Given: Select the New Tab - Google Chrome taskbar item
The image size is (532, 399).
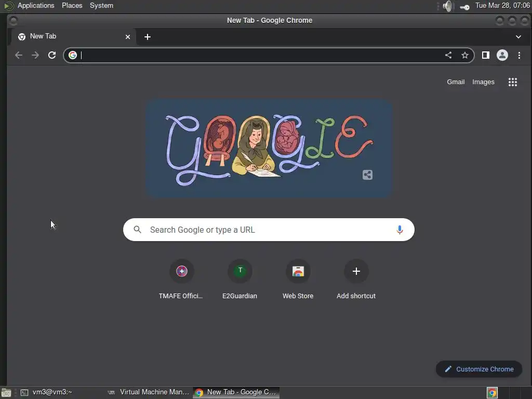Looking at the screenshot, I should point(236,392).
